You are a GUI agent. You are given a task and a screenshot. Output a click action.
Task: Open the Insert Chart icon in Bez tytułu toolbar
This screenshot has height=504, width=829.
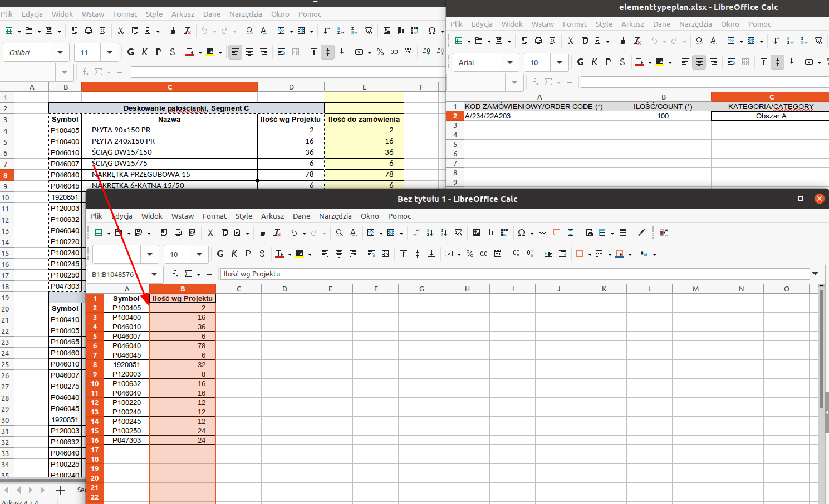490,232
